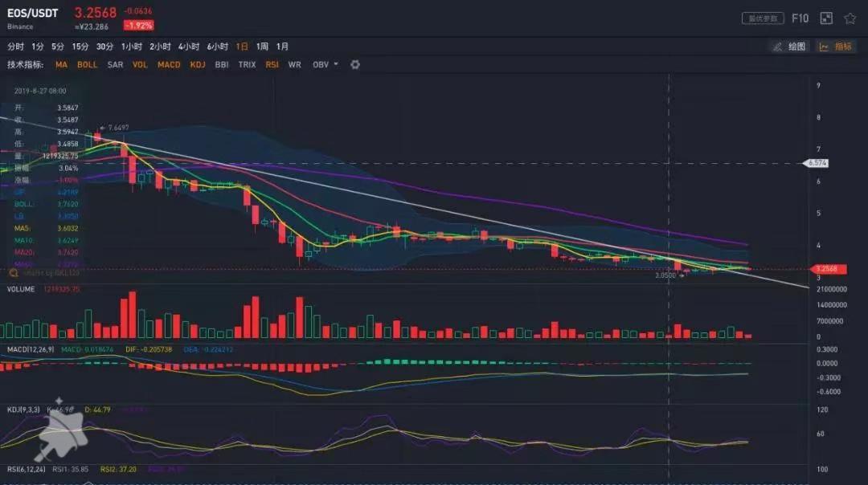Click the 6.574 crosshair price marker
The width and height of the screenshot is (868, 485).
point(817,163)
